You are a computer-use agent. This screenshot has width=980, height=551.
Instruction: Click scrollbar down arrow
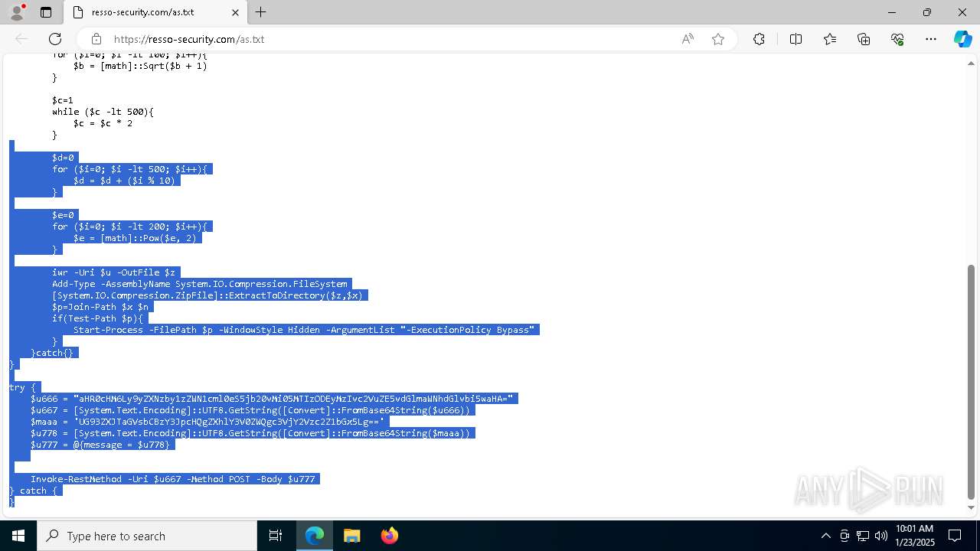tap(972, 507)
